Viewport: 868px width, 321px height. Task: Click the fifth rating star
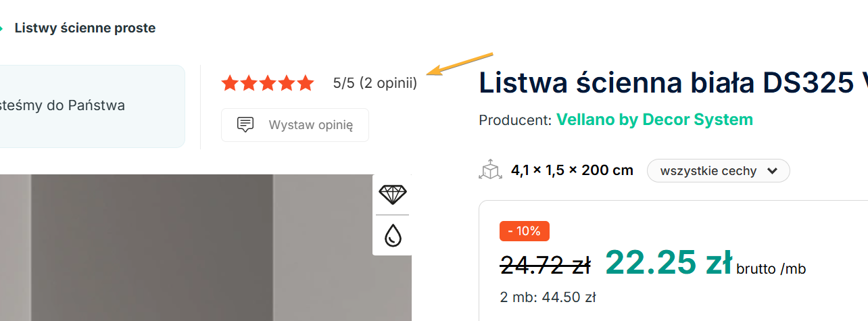(306, 84)
